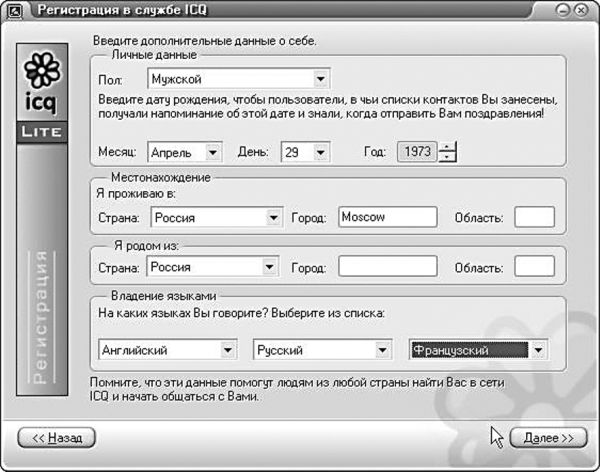Screen dimensions: 600x472
Task: Click the Область field in Я родом из
Action: [534, 266]
